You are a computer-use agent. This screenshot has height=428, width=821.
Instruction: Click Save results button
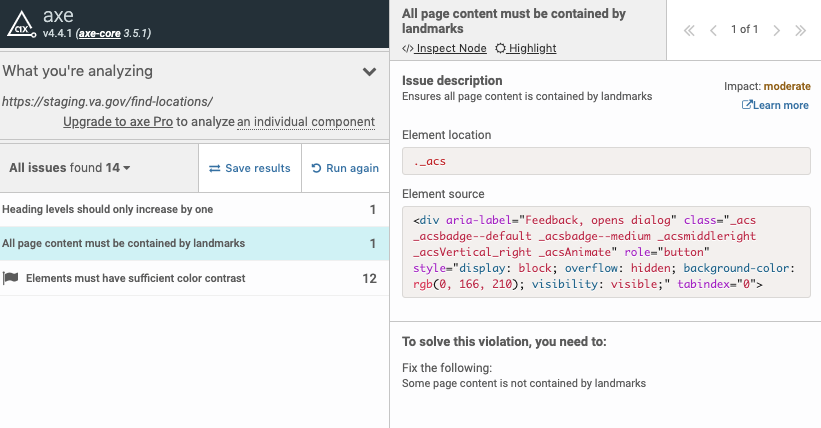pyautogui.click(x=250, y=168)
